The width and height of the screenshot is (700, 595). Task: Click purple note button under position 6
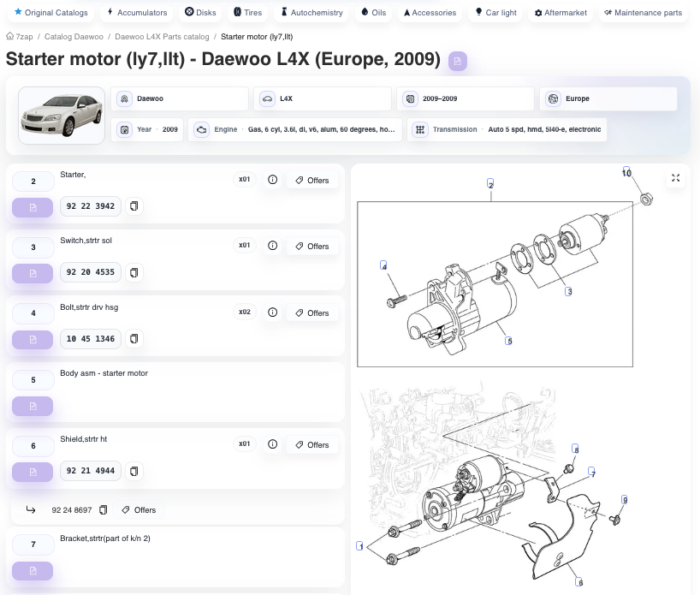point(33,473)
